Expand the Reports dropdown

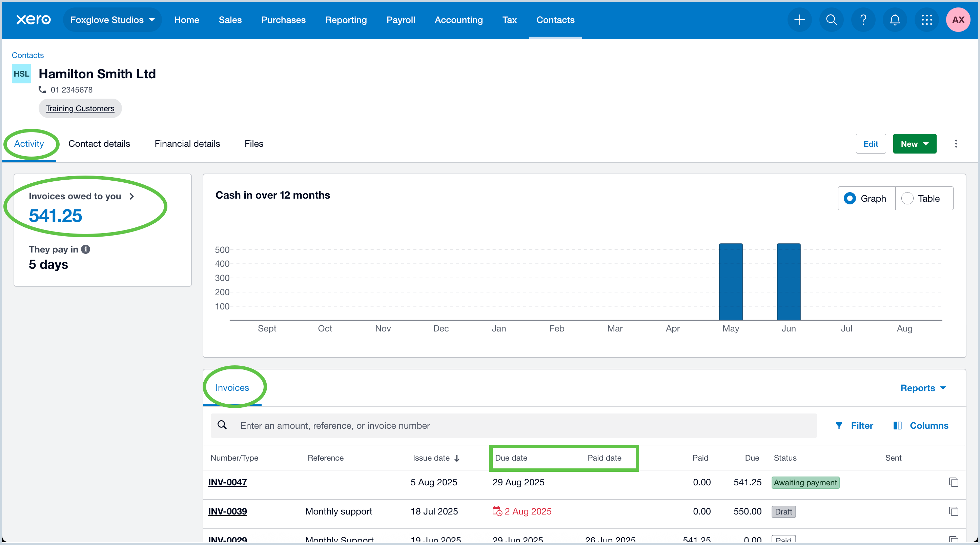pyautogui.click(x=923, y=388)
